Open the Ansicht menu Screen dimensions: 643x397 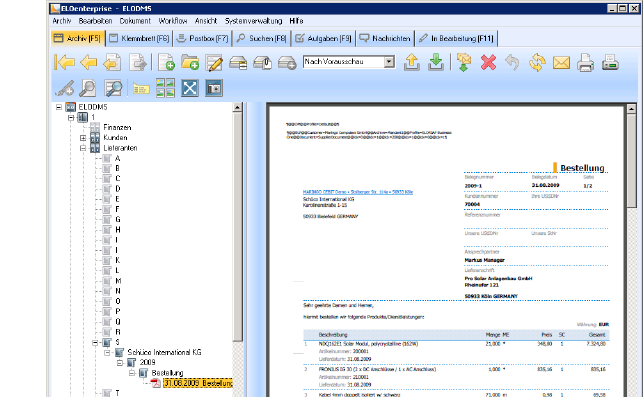(x=206, y=21)
